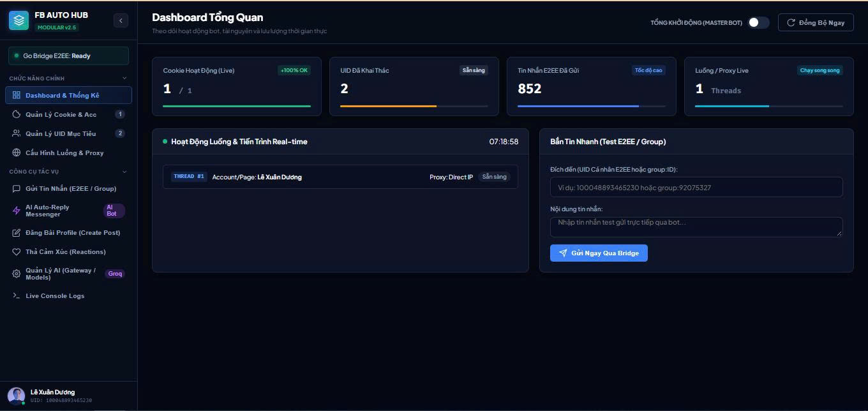Open Quản Lý UID Mục Tiêu page
Viewport: 868px width, 411px height.
tap(68, 133)
